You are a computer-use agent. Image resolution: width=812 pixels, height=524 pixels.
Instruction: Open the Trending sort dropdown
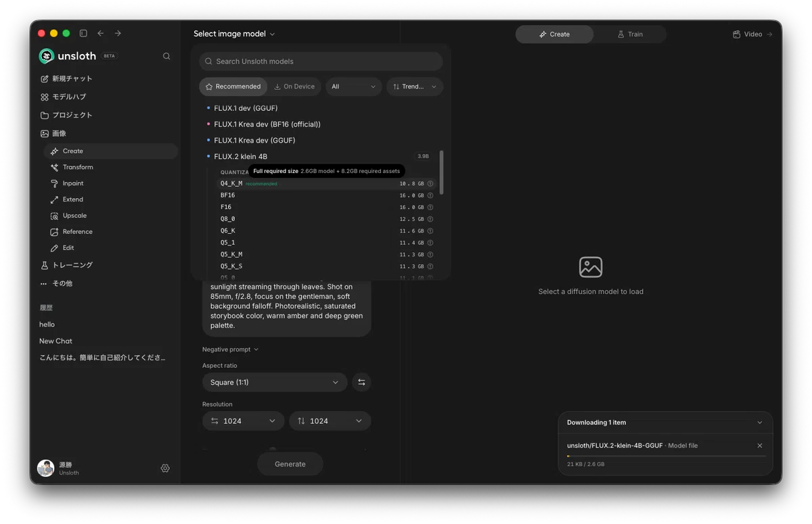415,87
